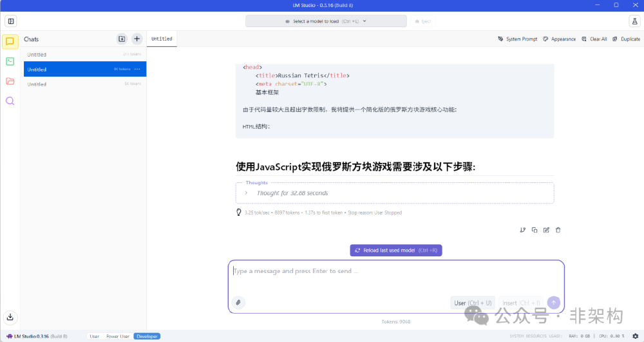The height and width of the screenshot is (342, 644).
Task: Click the edit message pencil icon
Action: [546, 230]
